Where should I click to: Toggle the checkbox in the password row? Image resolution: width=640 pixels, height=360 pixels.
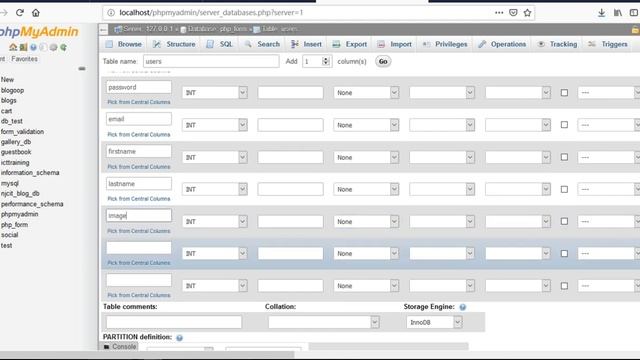(564, 93)
